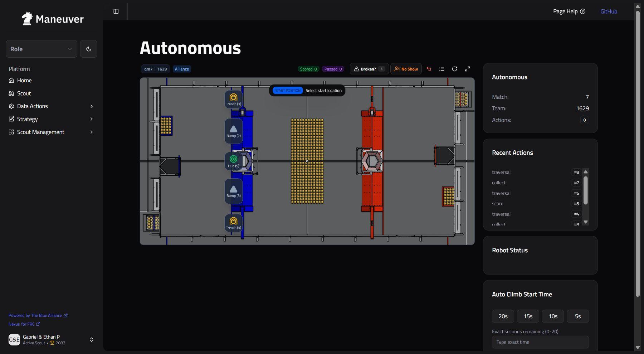The image size is (644, 354).
Task: Click Recent Actions scroll down arrow
Action: coord(586,222)
